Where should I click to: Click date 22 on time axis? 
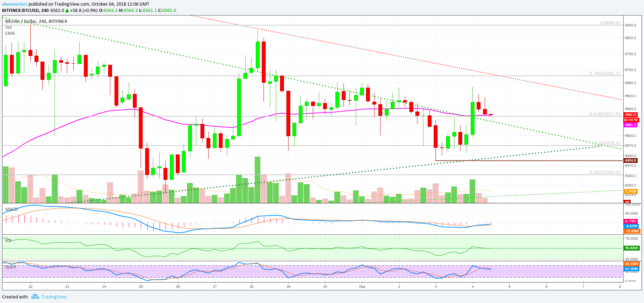click(31, 286)
